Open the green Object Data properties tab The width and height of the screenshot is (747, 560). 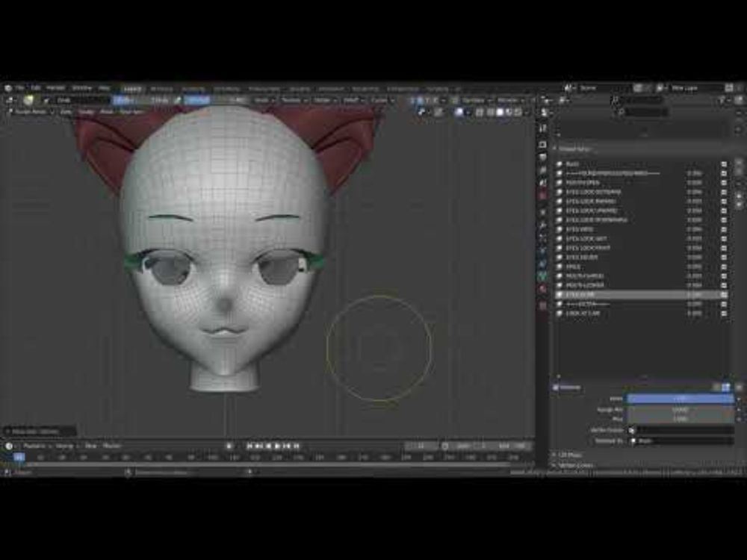coord(543,276)
